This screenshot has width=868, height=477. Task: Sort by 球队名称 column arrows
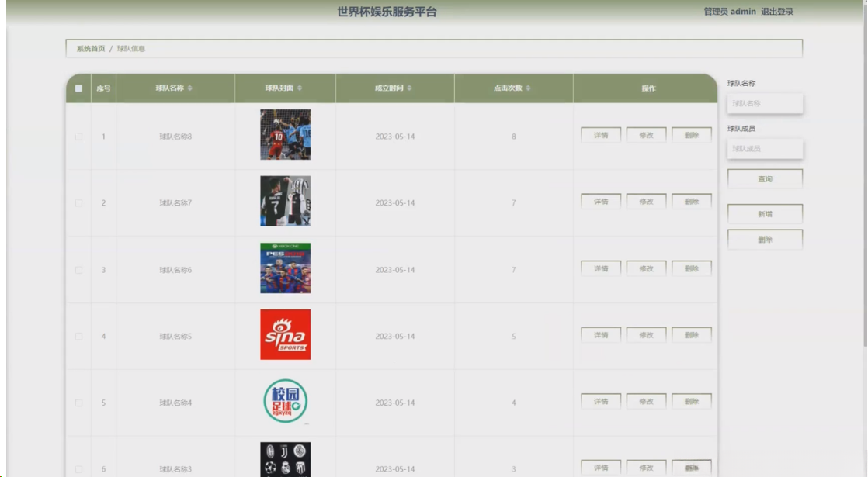190,88
